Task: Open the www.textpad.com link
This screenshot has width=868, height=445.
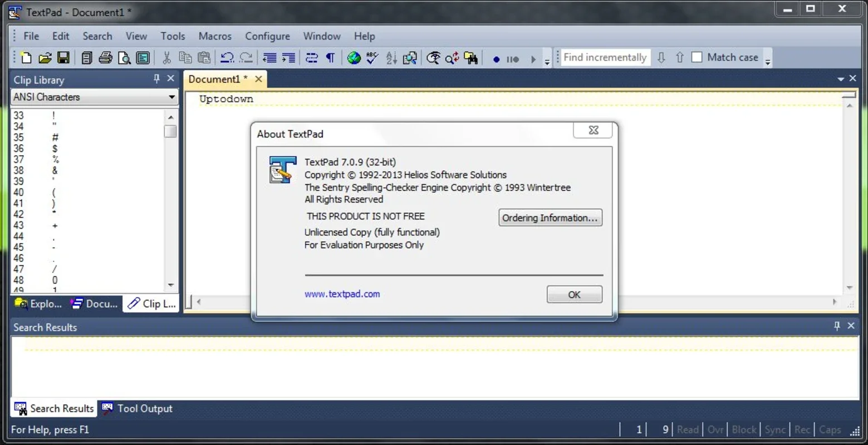Action: (x=342, y=294)
